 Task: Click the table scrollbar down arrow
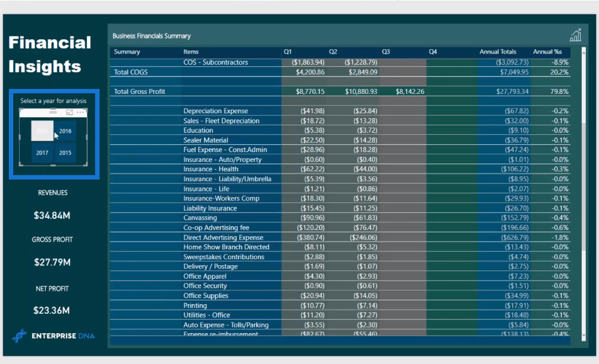tap(584, 335)
